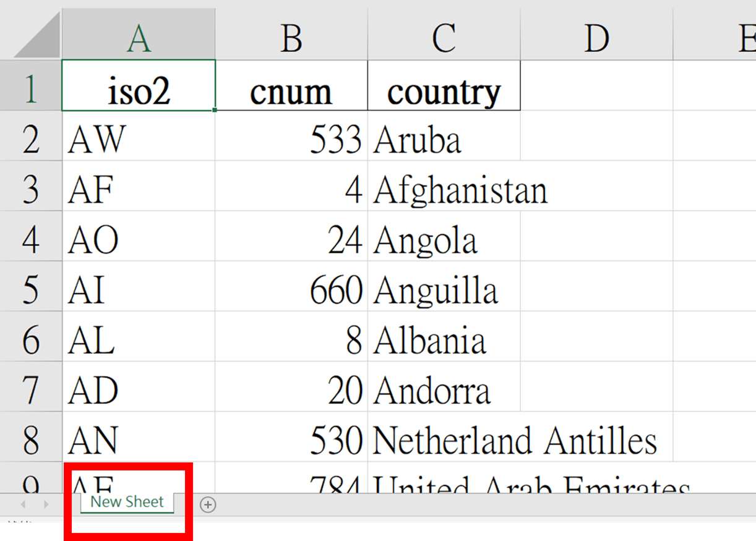This screenshot has width=756, height=541.
Task: Select column header B
Action: tap(291, 37)
